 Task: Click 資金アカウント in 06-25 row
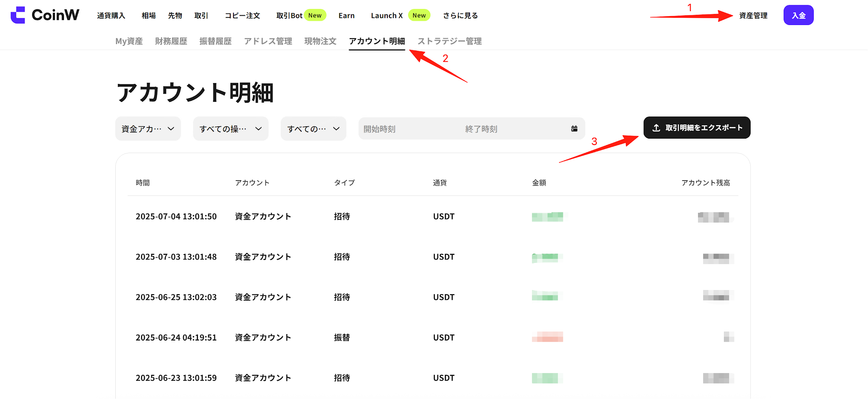point(263,297)
